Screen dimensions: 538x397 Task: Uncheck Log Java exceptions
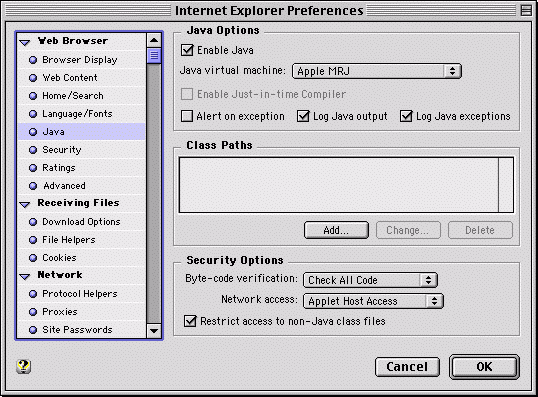coord(406,116)
